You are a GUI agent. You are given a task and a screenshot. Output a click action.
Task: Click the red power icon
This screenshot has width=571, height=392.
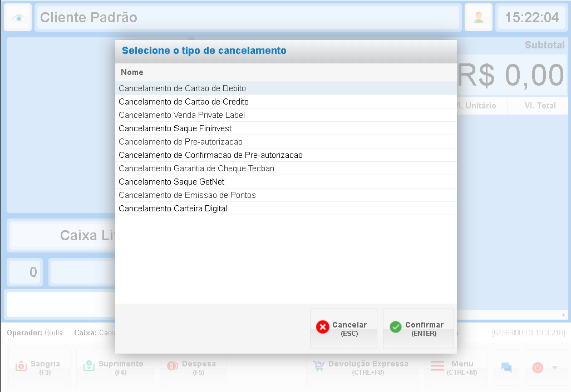pos(538,368)
